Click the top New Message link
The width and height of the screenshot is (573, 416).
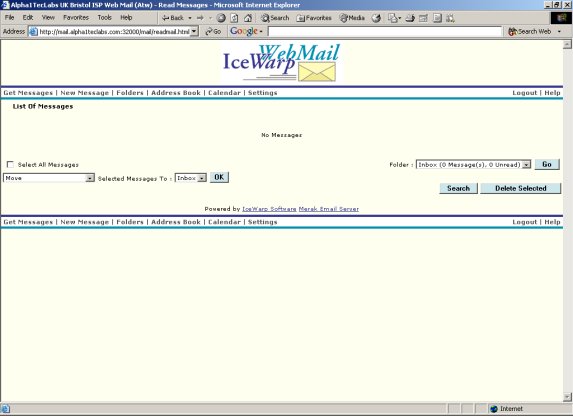85,93
